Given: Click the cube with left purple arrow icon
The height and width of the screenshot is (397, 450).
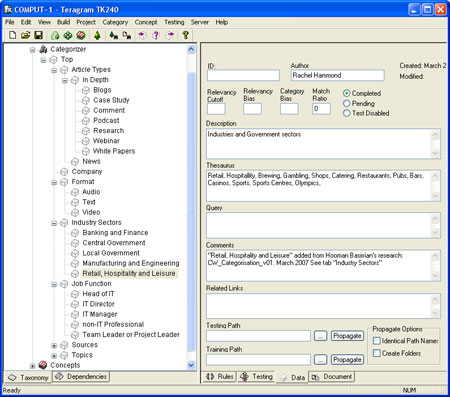Looking at the screenshot, I should click(x=142, y=35).
